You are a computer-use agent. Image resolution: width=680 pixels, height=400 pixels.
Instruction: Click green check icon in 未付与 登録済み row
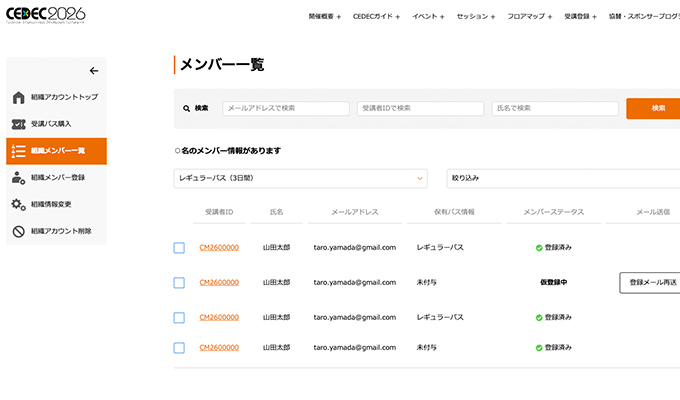[x=539, y=348]
